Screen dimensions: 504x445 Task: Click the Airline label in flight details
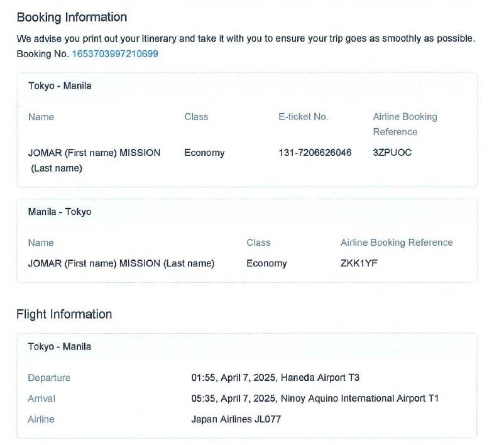[x=41, y=419]
